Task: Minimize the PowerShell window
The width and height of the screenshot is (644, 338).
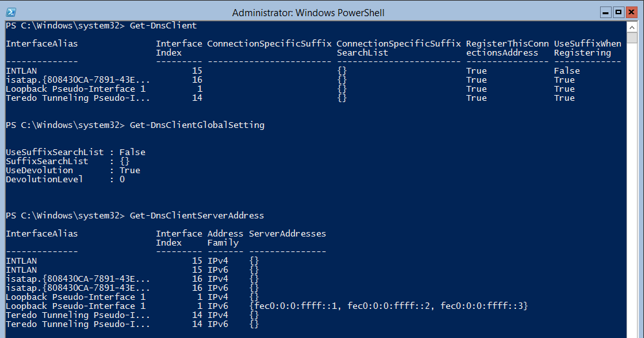Action: click(x=605, y=12)
